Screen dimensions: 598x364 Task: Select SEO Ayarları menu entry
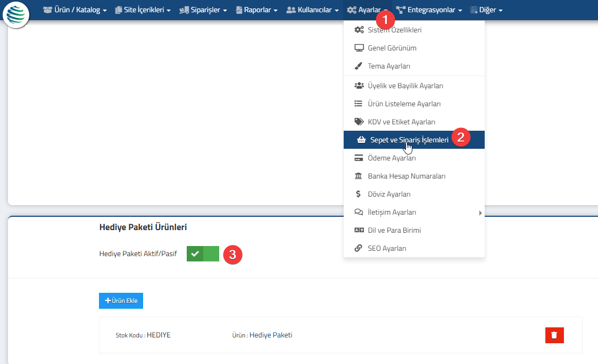pyautogui.click(x=414, y=248)
